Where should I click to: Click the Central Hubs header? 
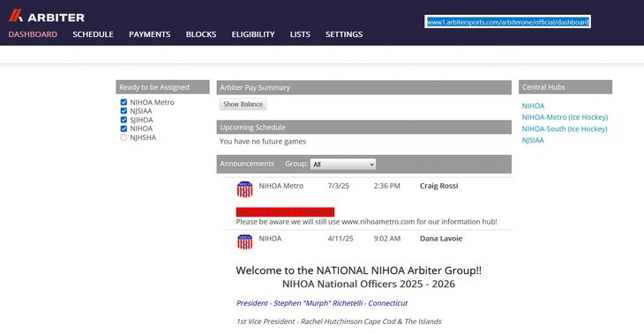(x=565, y=87)
